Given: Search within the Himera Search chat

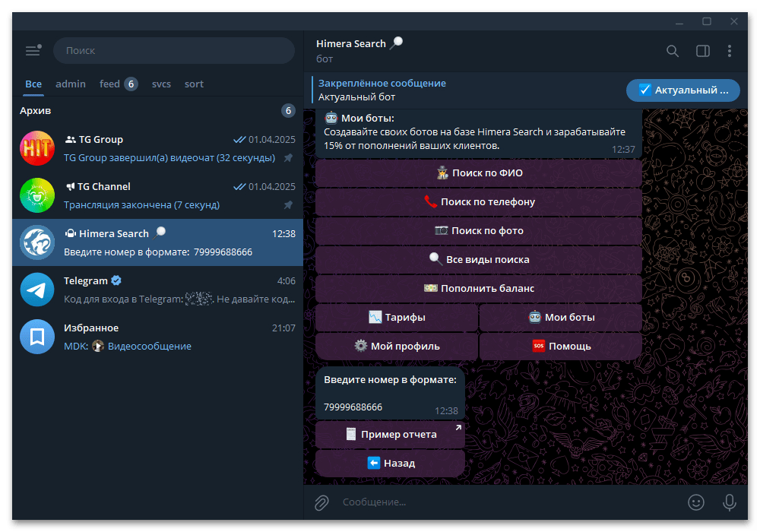Looking at the screenshot, I should [673, 51].
